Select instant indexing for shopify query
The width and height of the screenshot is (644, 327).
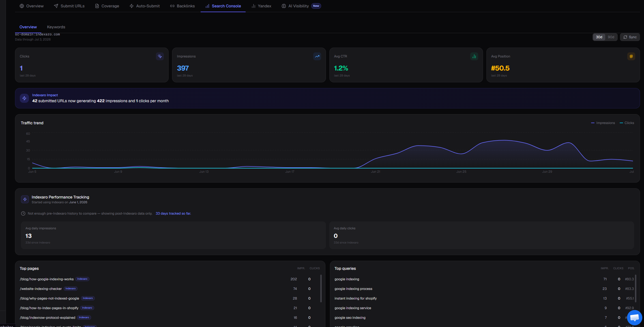pyautogui.click(x=484, y=298)
